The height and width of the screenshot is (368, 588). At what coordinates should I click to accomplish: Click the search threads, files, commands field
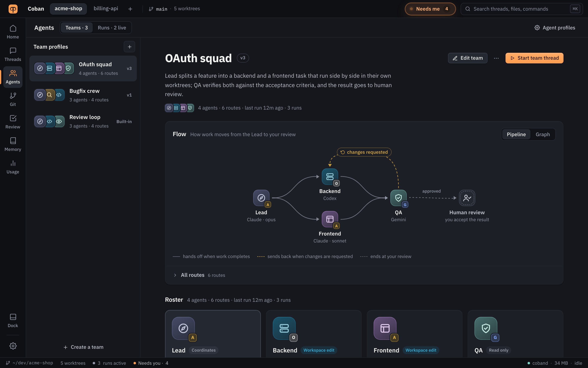click(522, 9)
